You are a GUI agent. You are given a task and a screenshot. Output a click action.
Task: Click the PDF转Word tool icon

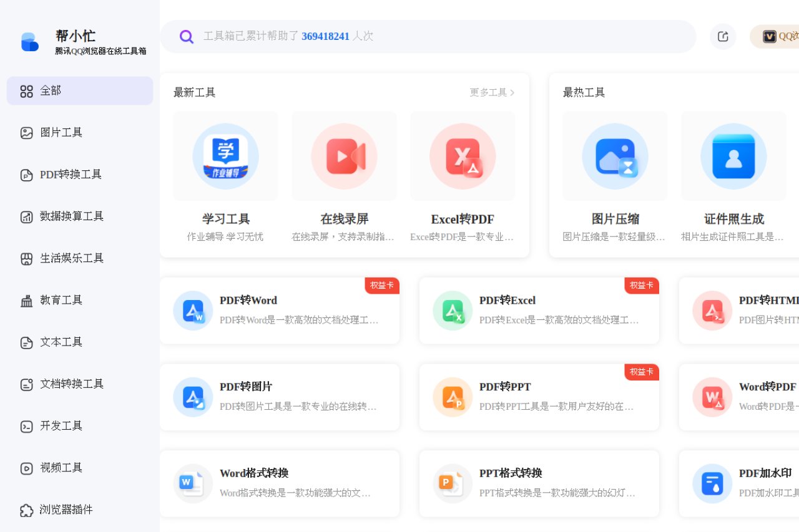tap(193, 311)
